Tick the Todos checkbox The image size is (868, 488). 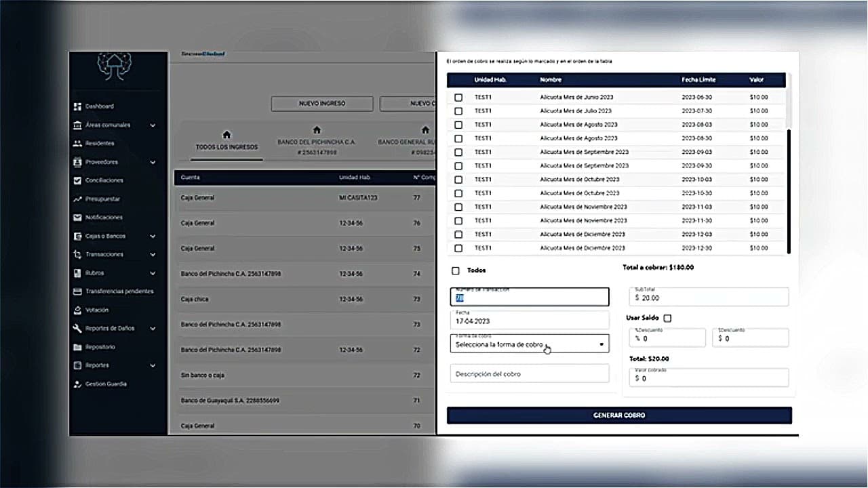pyautogui.click(x=456, y=270)
